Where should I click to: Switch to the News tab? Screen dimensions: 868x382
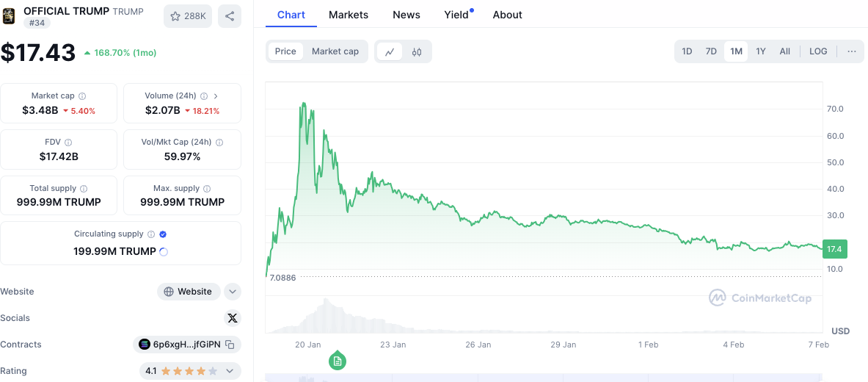point(406,15)
